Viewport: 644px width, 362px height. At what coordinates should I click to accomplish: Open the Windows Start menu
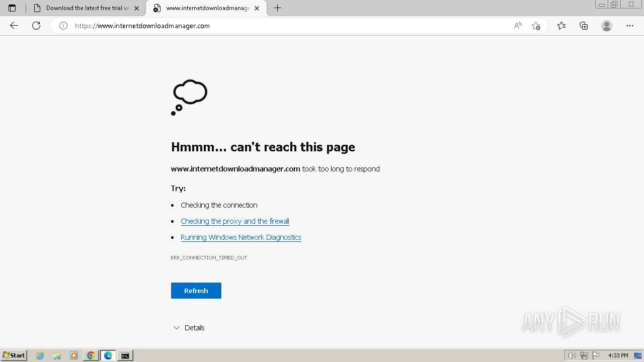[14, 355]
